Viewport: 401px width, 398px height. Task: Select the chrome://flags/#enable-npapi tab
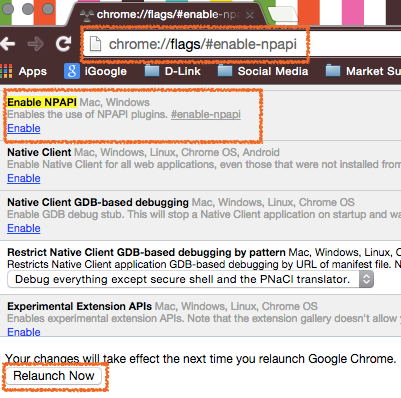coord(167,15)
